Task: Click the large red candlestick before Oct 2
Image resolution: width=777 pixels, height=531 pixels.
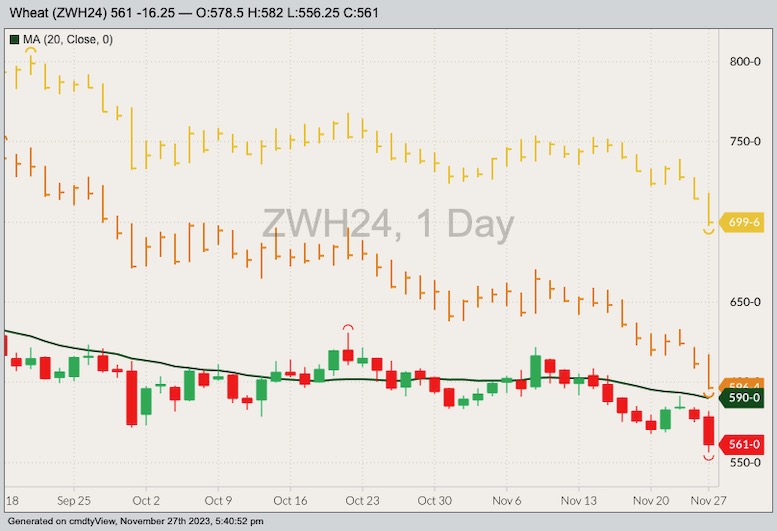Action: click(x=132, y=398)
